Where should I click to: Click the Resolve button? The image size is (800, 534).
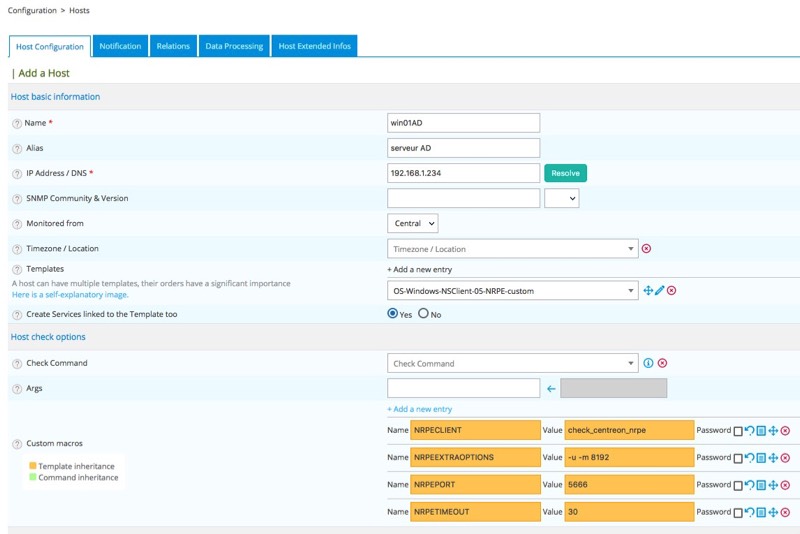point(565,173)
